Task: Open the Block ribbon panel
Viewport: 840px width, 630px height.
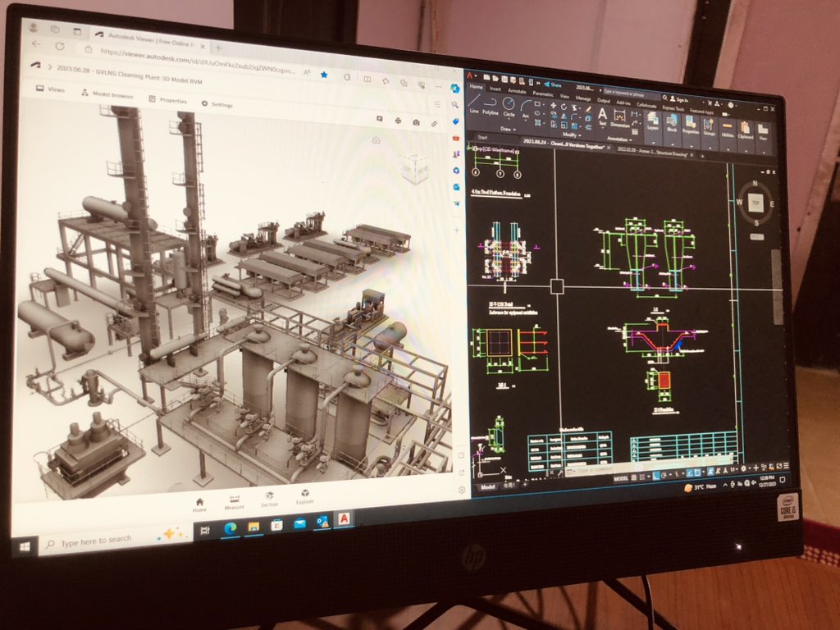Action: click(x=672, y=123)
